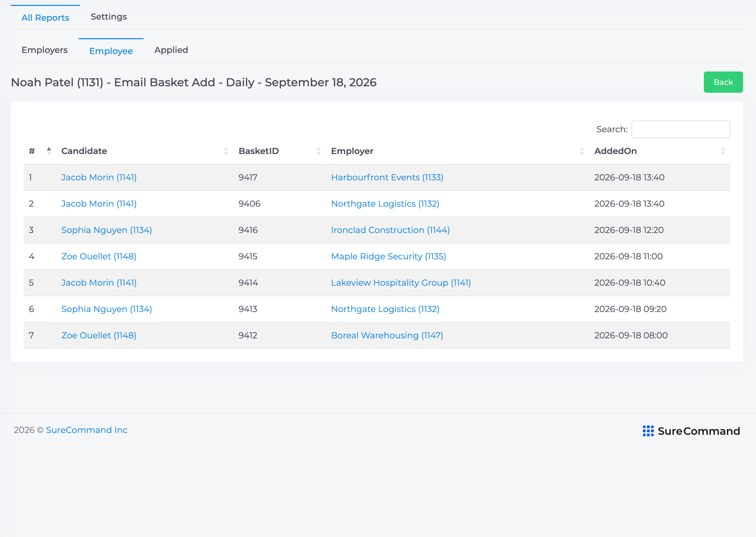Open Maple Ridge Security (1135) link
756x537 pixels.
[388, 256]
